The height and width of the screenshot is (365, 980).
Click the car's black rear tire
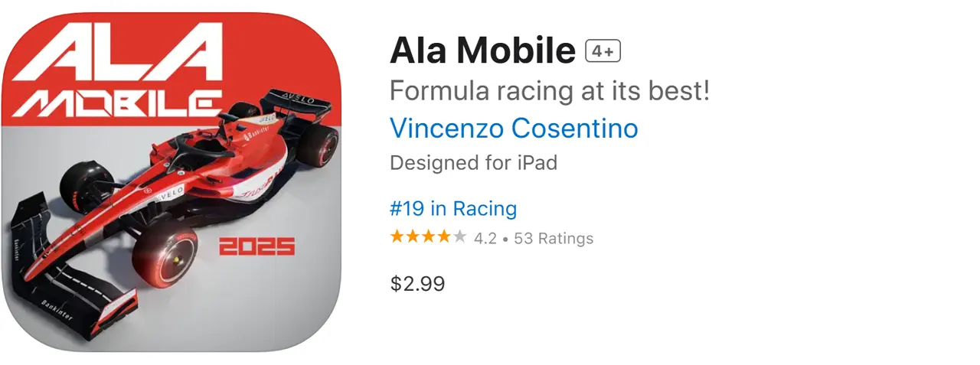318,145
